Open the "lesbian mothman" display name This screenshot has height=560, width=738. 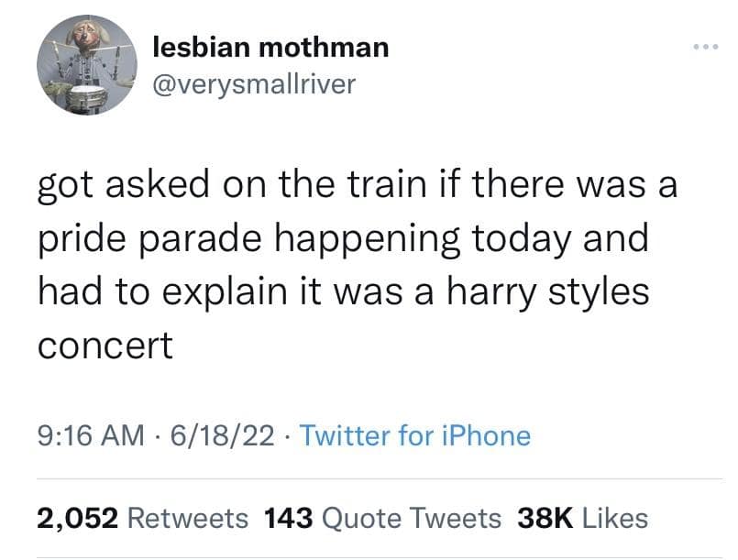coord(269,47)
